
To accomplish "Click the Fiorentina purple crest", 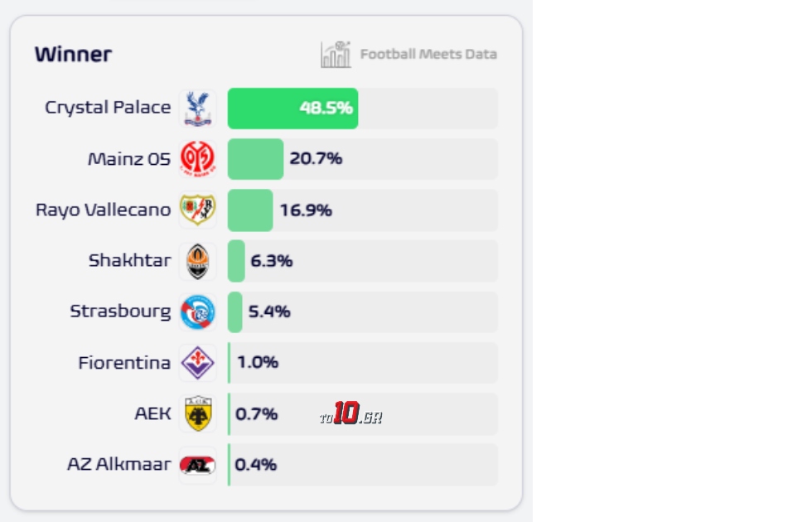I will point(197,363).
